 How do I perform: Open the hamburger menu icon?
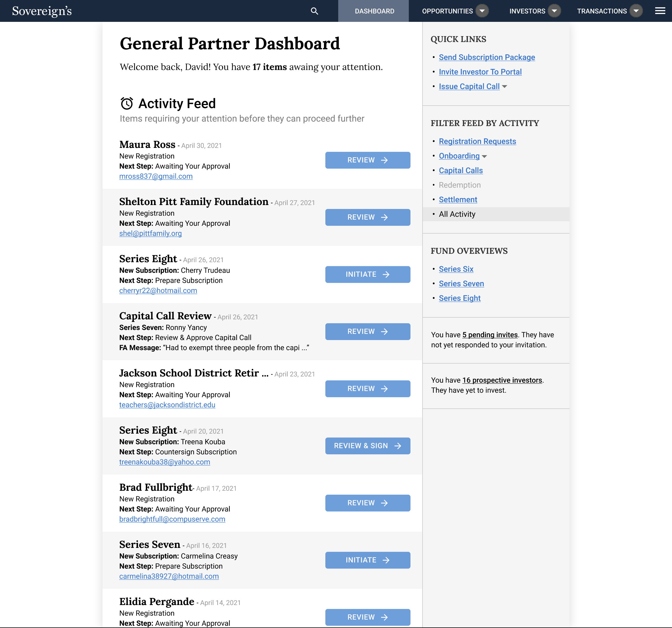[660, 11]
